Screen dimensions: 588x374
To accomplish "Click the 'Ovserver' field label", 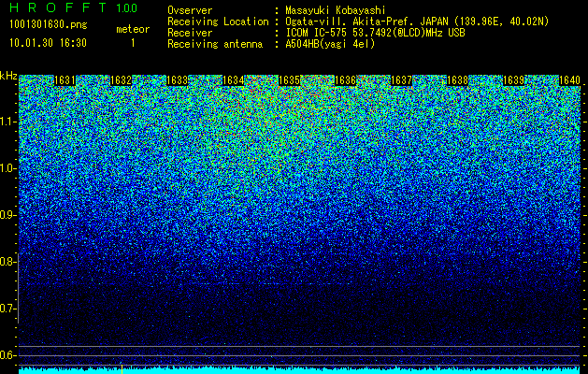I will [x=190, y=10].
